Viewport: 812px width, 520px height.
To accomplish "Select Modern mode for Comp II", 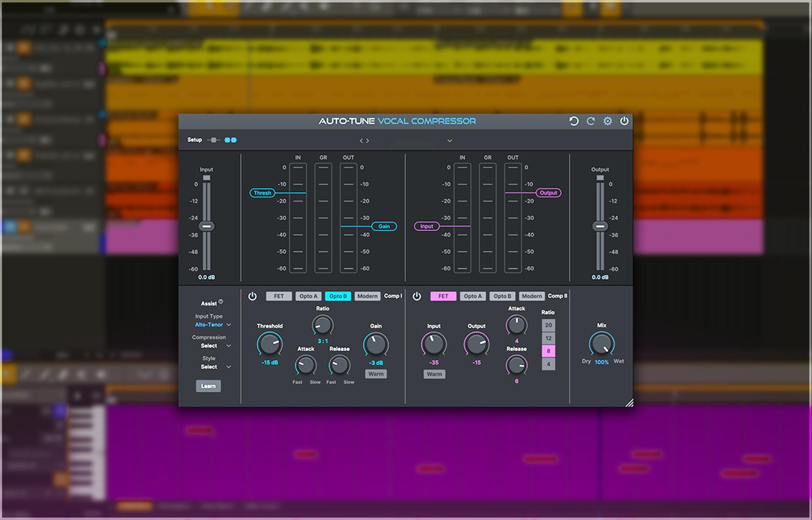I will (532, 296).
